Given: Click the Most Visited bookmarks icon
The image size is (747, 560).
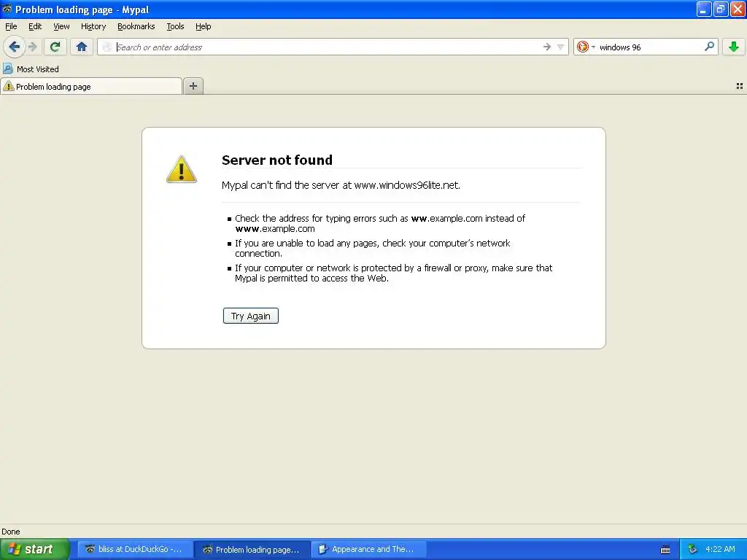Looking at the screenshot, I should click(7, 69).
